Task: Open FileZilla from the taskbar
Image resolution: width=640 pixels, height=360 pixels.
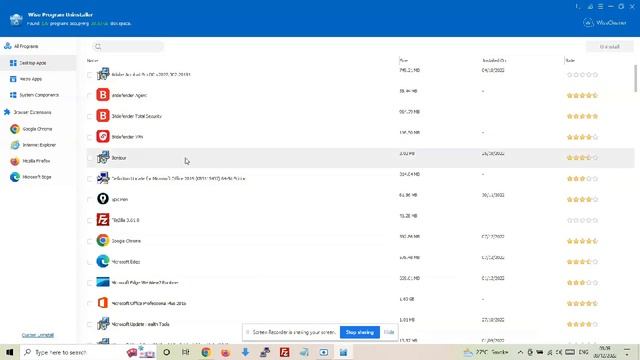Action: [x=284, y=352]
